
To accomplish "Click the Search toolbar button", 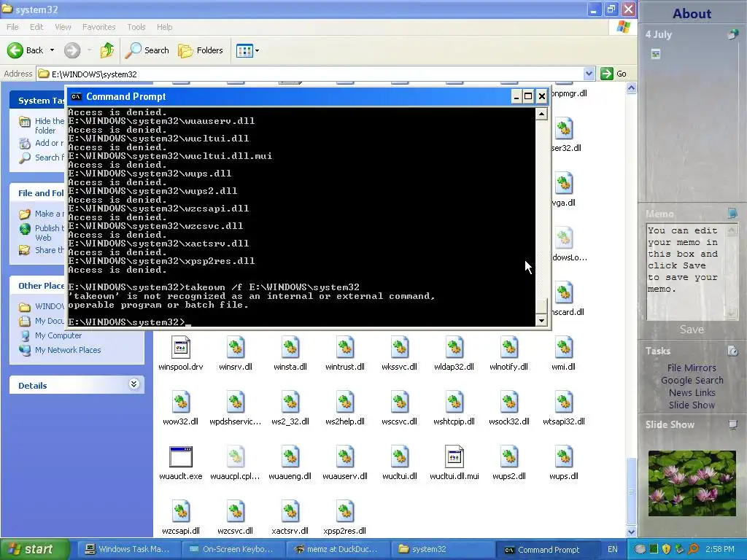I will tap(147, 50).
